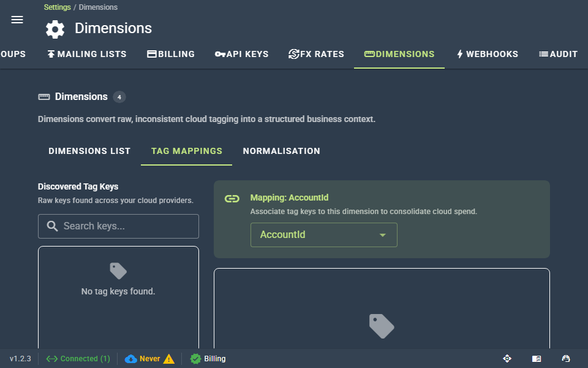The image size is (588, 368).
Task: Select the Dimensions top tab
Action: 399,54
